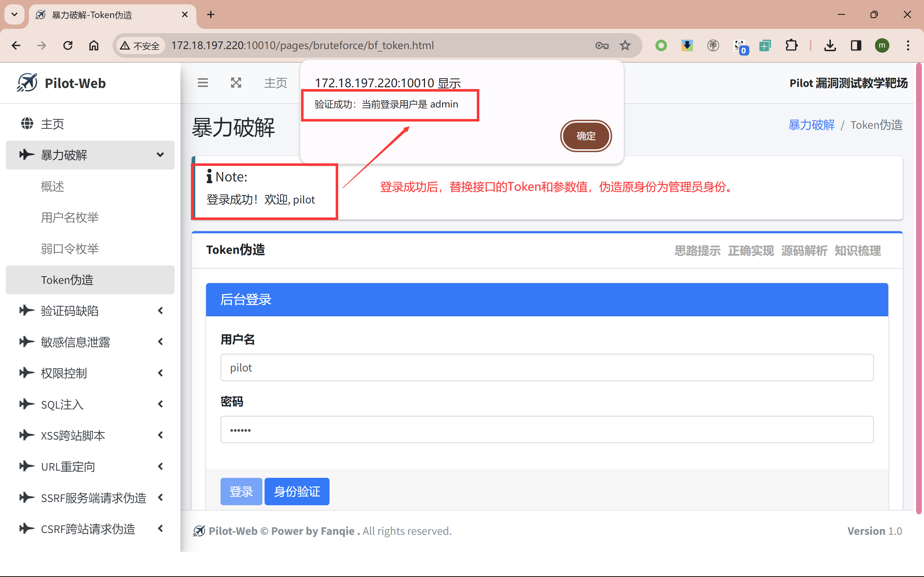Bookmark this page with star icon

[625, 45]
